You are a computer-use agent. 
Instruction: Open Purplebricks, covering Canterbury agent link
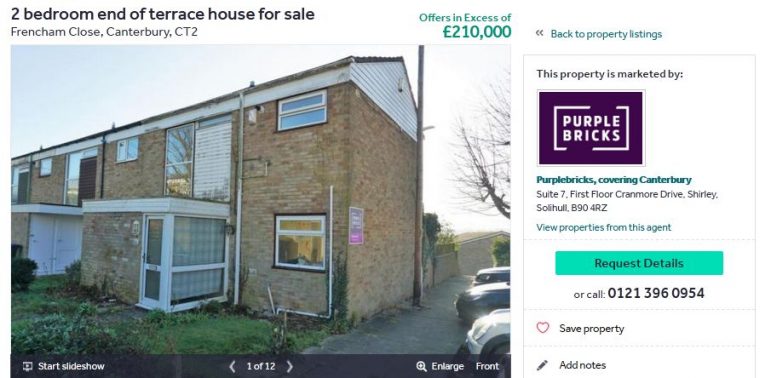pyautogui.click(x=614, y=179)
